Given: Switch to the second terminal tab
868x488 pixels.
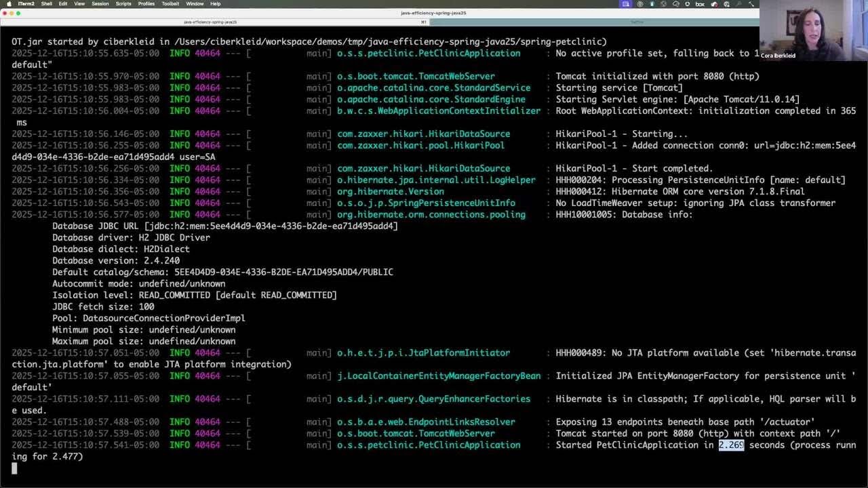Looking at the screenshot, I should (x=636, y=22).
